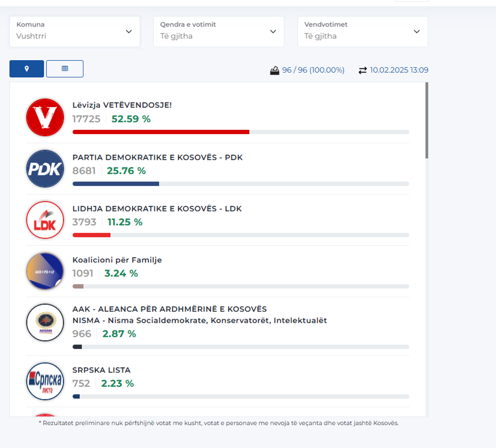Click the Vetëvendosje party logo

coord(45,117)
